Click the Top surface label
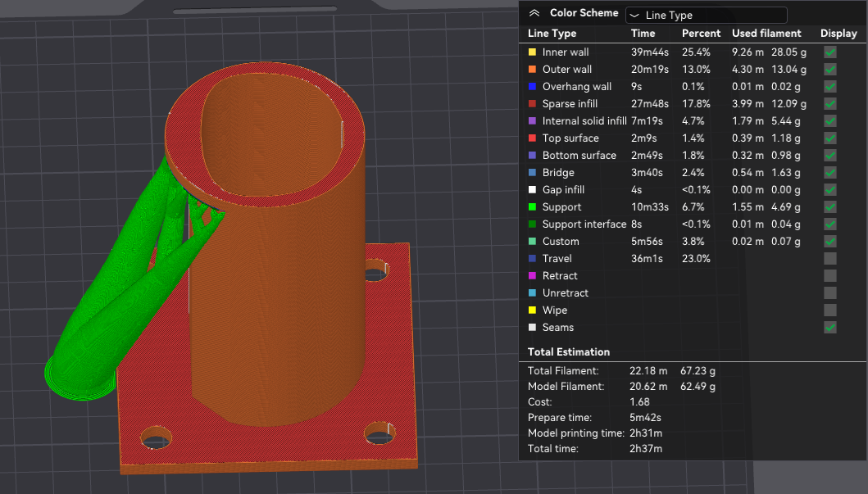868x494 pixels. click(570, 138)
